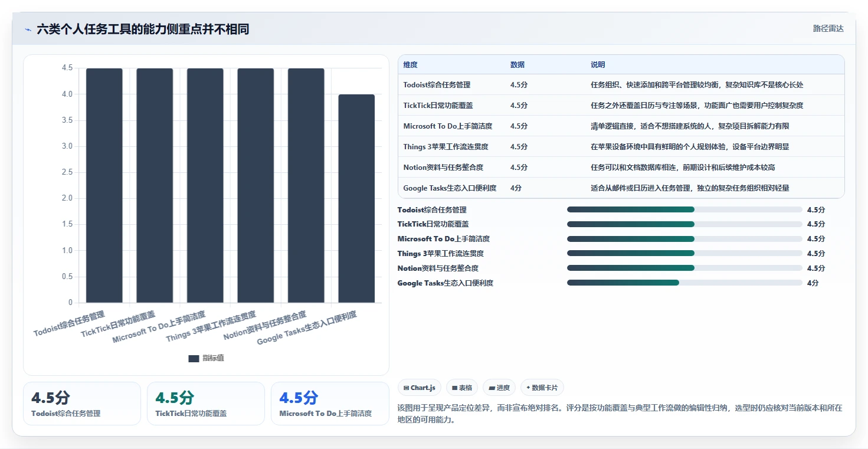This screenshot has height=449, width=868.
Task: Click the Microsoft To Do上手简洁度 progress bar
Action: tap(684, 239)
